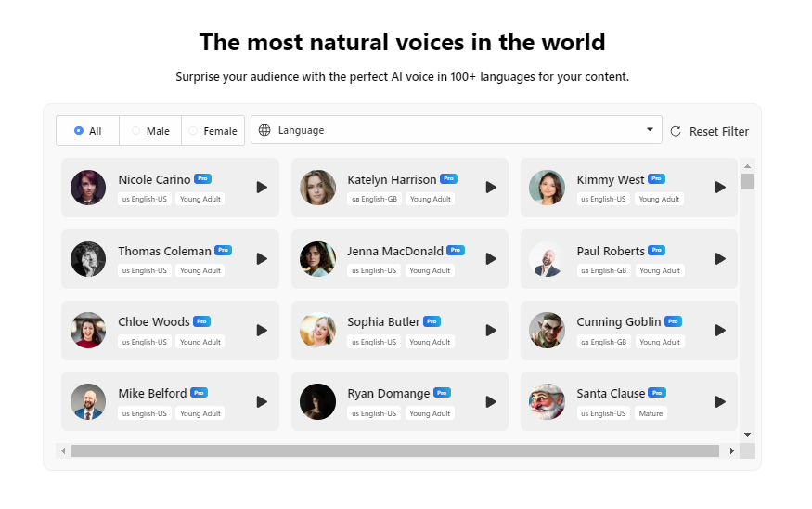Click Sophia Butler's Pro badge
This screenshot has width=812, height=509.
click(432, 322)
